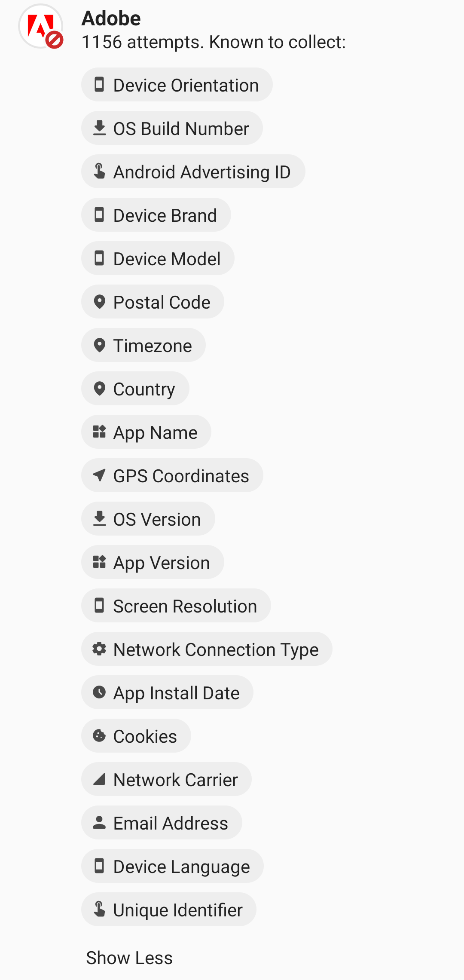
Task: Click the App Name widgets icon
Action: click(x=99, y=432)
